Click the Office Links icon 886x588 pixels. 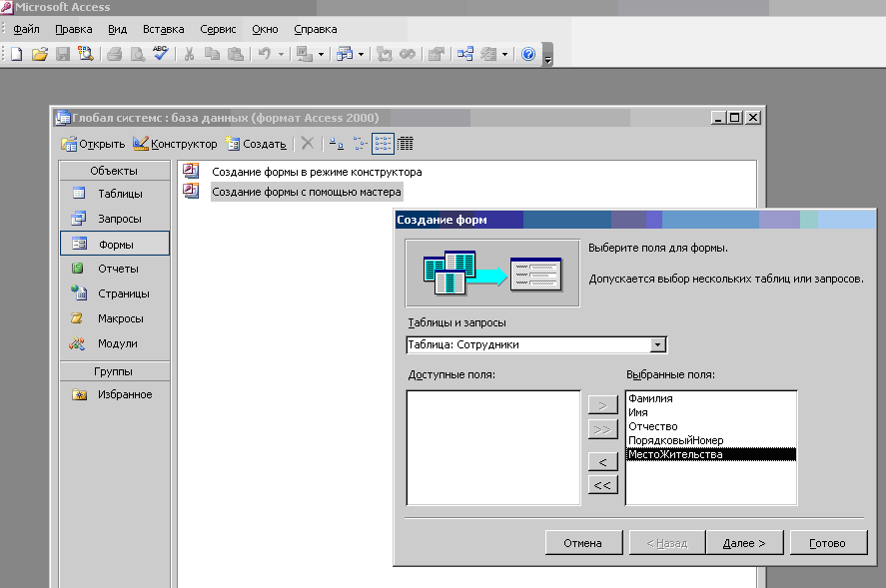pos(305,54)
